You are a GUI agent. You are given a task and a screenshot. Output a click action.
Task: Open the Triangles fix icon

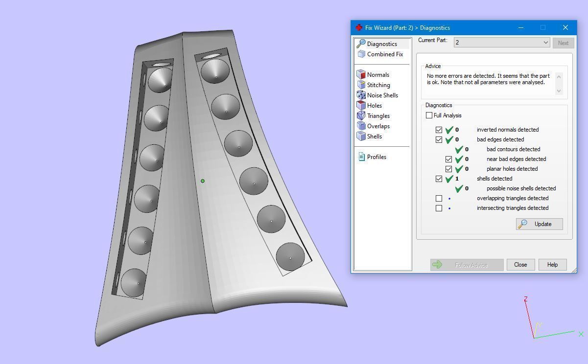coord(361,115)
